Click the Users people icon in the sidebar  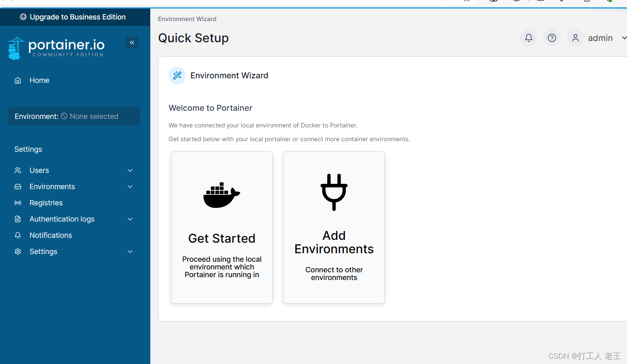pos(18,170)
